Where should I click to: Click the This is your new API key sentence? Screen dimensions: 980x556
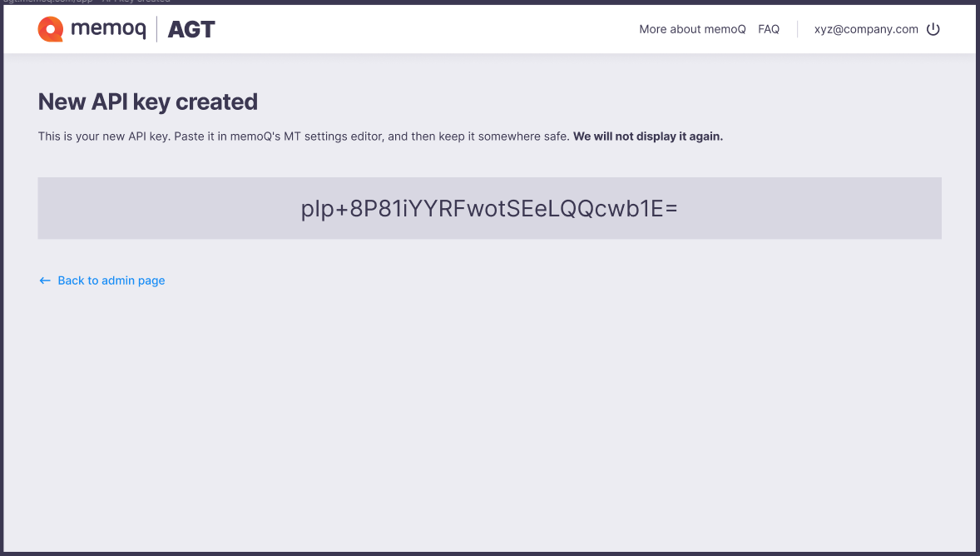coord(104,137)
